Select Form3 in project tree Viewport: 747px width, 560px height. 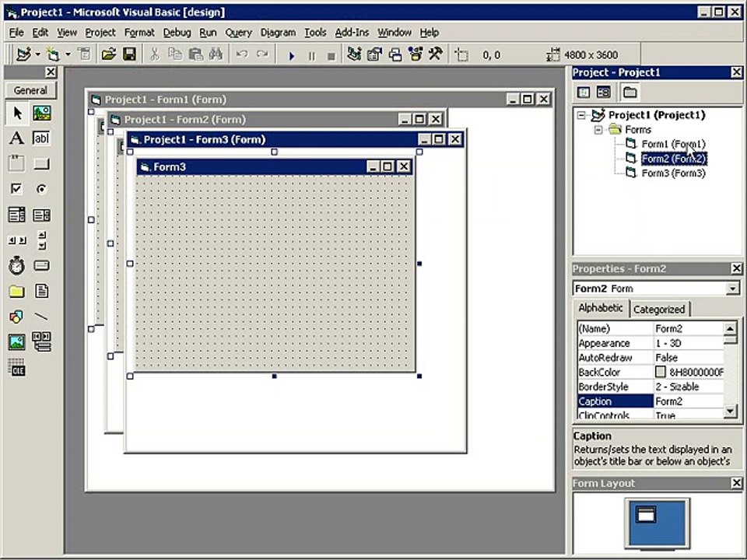[x=672, y=173]
